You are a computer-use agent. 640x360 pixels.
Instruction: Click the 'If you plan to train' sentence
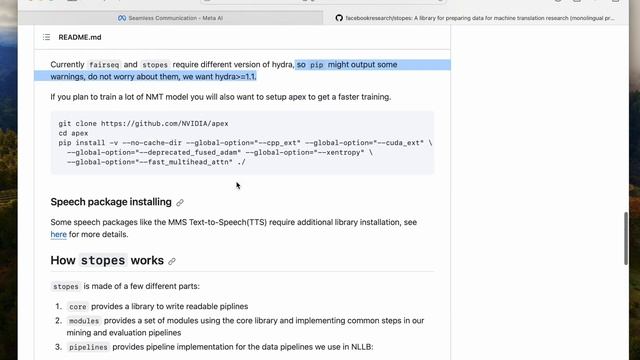pyautogui.click(x=221, y=97)
